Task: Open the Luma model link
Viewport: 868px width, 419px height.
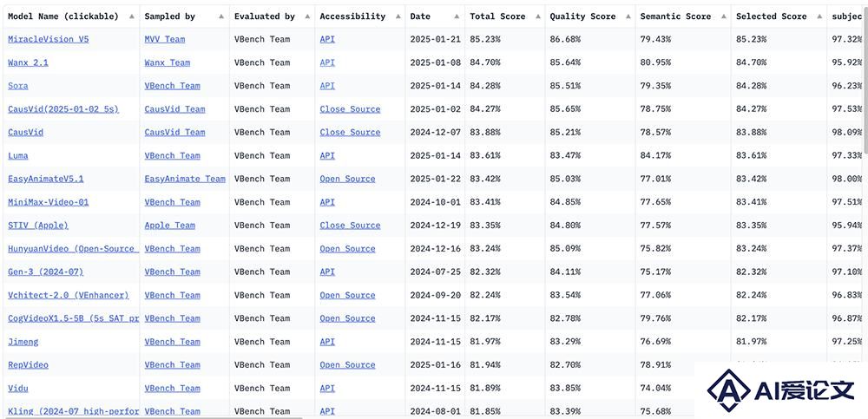Action: 17,155
